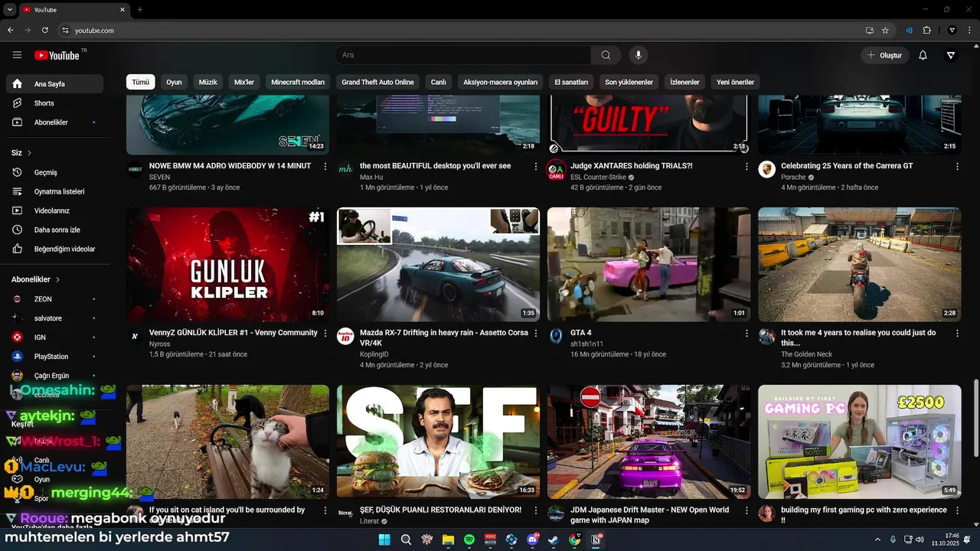Open more options for BMW M4 video
Viewport: 980px width, 551px height.
[325, 166]
